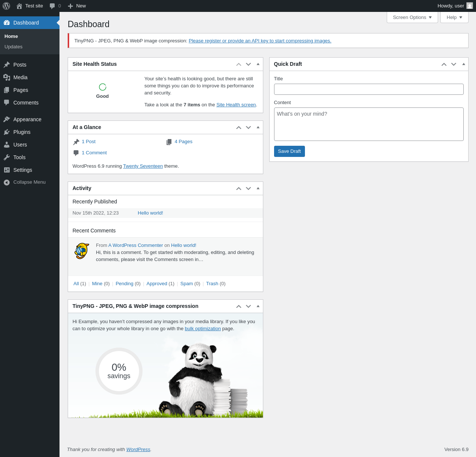
Task: Open Hello world! in Recently Published
Action: pos(150,213)
